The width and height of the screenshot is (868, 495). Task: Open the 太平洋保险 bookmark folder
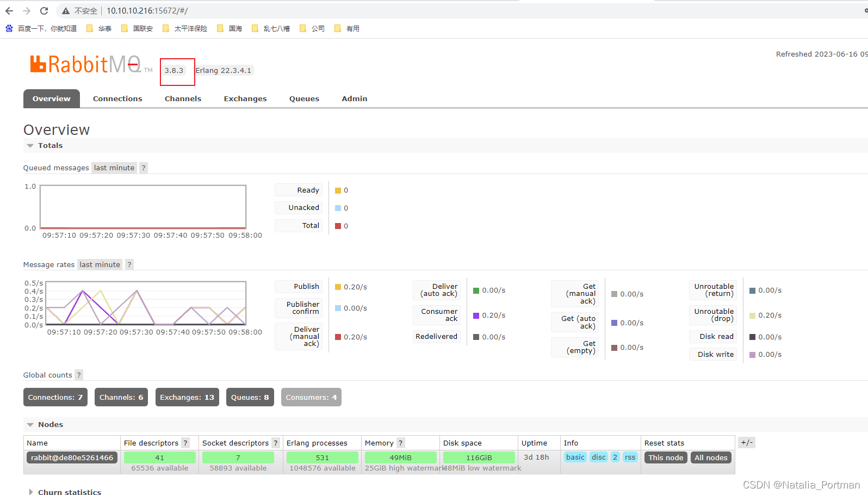click(185, 28)
